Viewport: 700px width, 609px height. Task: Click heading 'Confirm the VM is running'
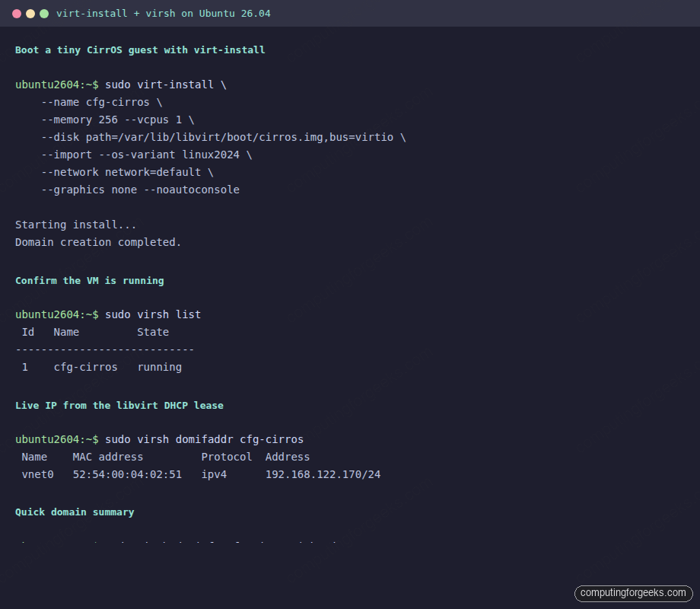tap(90, 281)
